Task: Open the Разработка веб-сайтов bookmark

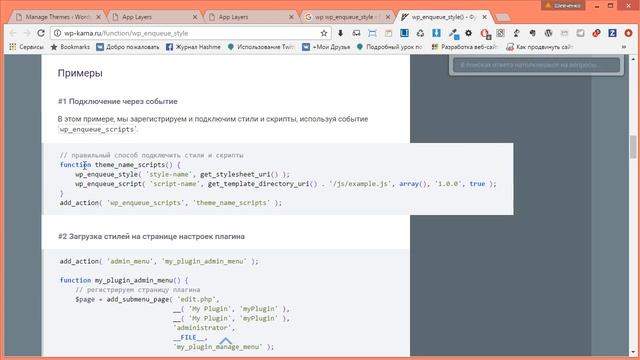Action: pos(464,47)
